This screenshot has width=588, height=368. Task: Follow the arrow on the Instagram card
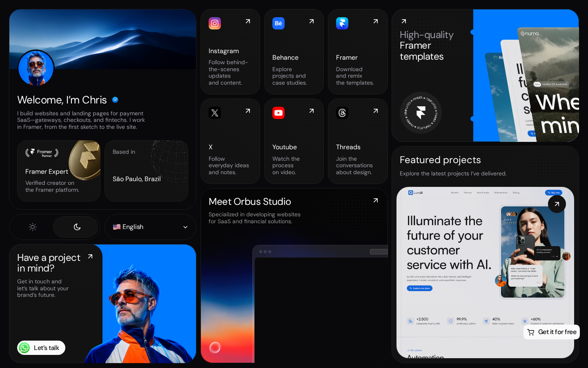tap(248, 21)
